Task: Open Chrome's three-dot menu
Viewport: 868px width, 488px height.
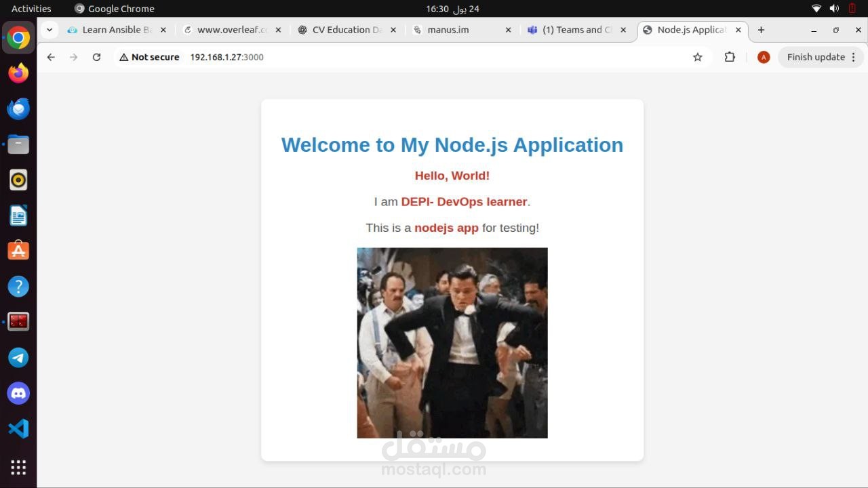Action: pyautogui.click(x=853, y=57)
